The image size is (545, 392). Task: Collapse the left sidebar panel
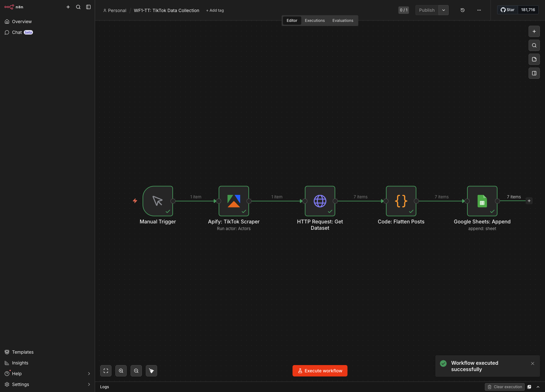pos(88,7)
